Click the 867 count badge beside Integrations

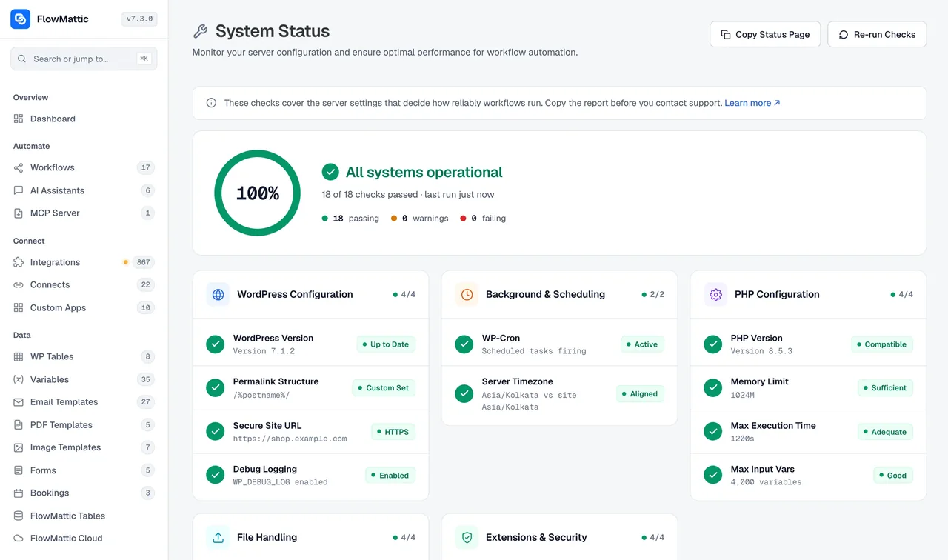tap(144, 262)
